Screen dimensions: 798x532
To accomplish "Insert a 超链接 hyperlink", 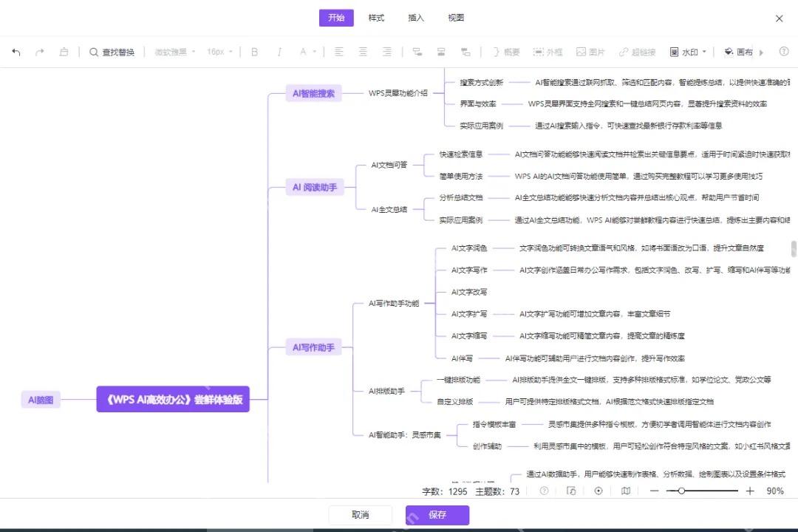I will tap(637, 52).
